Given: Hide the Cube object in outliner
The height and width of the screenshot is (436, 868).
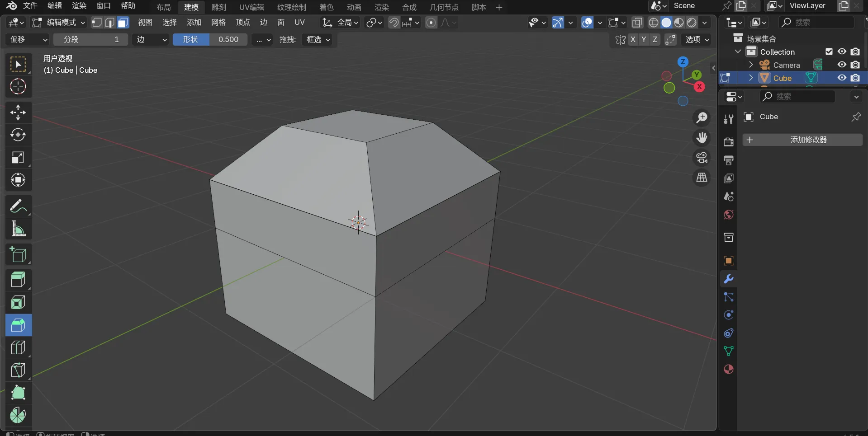Looking at the screenshot, I should [x=841, y=78].
